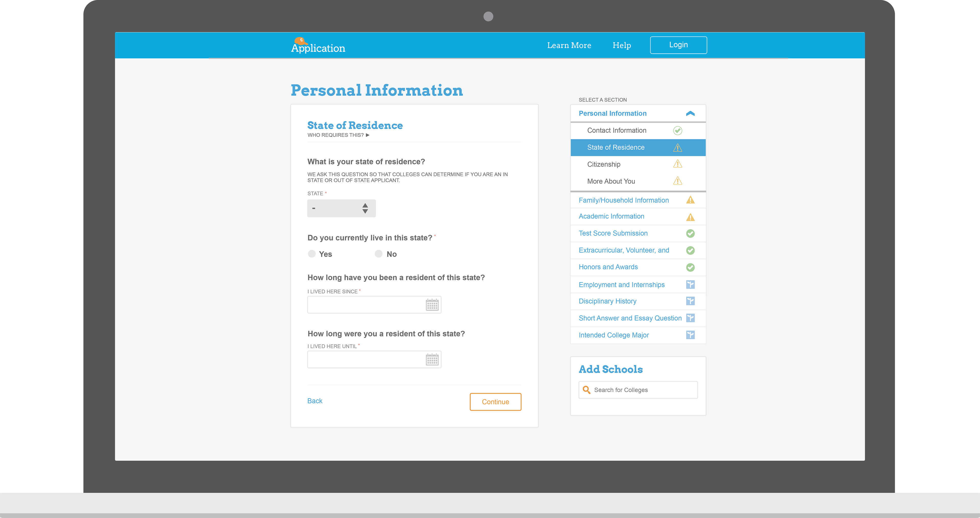This screenshot has width=980, height=518.
Task: Open Family/Household Information section
Action: 638,200
